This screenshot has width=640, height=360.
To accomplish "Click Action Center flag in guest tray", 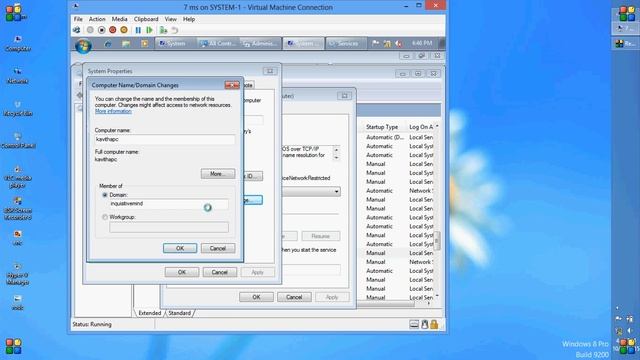I will coord(376,43).
